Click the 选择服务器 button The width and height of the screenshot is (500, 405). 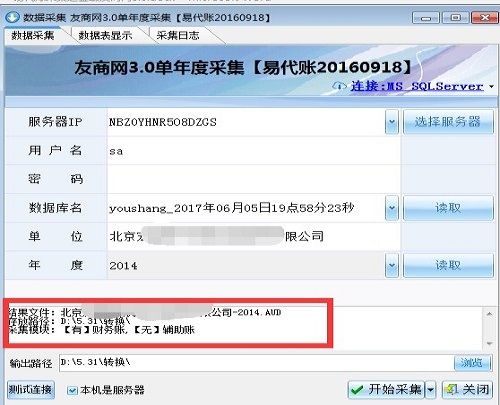pos(448,122)
